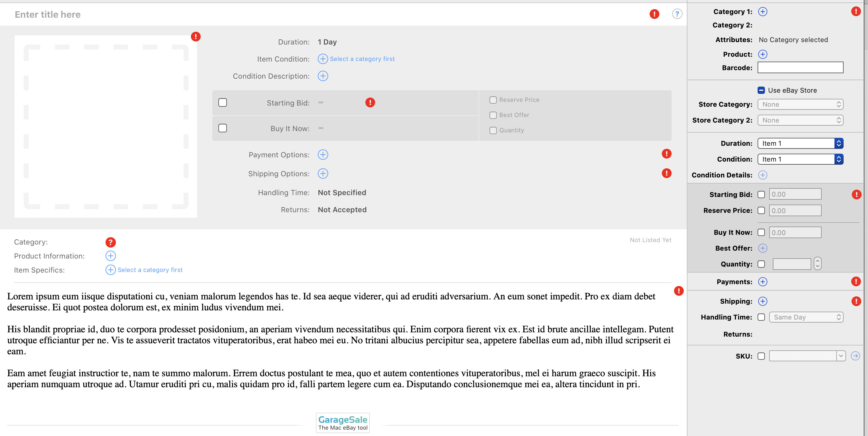
Task: Open the help question mark icon
Action: coord(677,14)
